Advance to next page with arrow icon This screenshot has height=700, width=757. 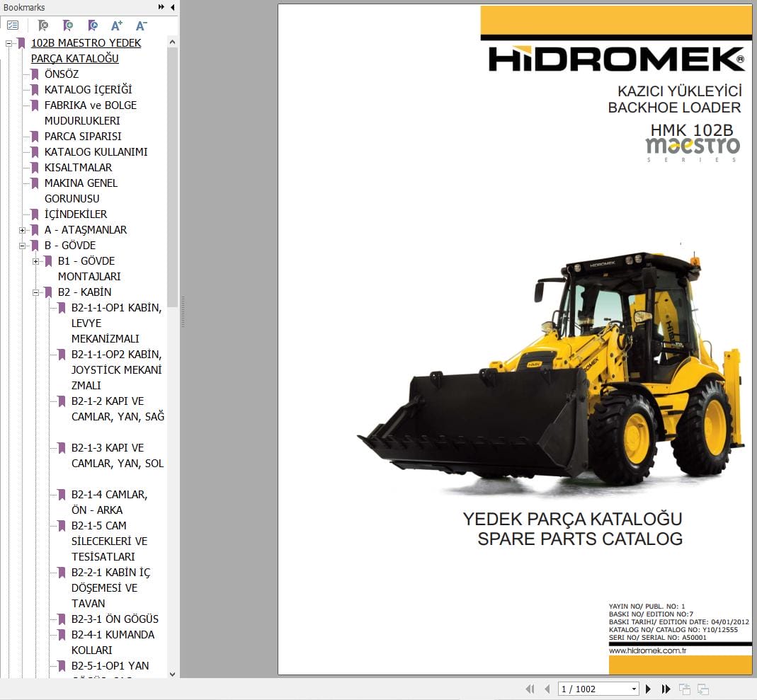[649, 688]
